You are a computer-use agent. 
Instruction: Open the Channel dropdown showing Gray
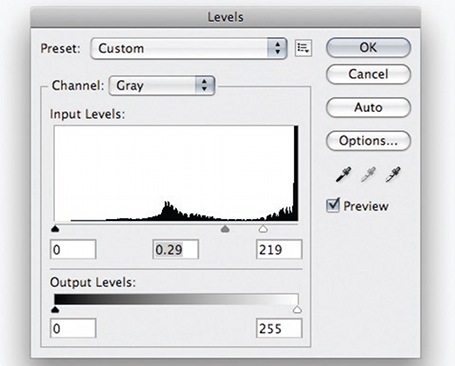click(x=162, y=86)
